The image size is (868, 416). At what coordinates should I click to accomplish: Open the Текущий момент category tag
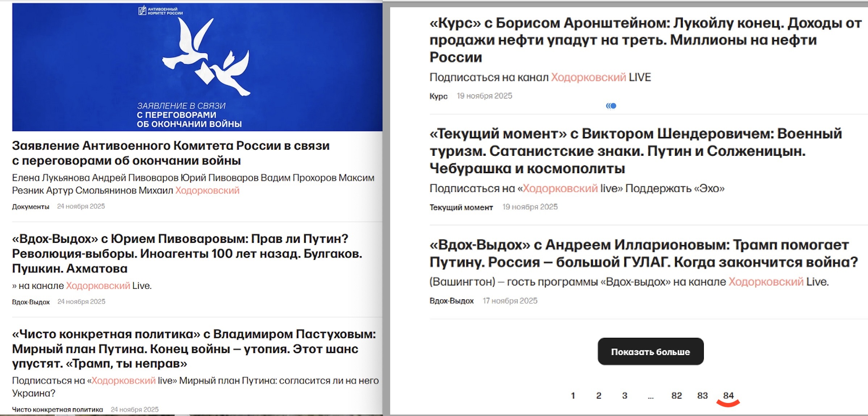[x=461, y=207]
